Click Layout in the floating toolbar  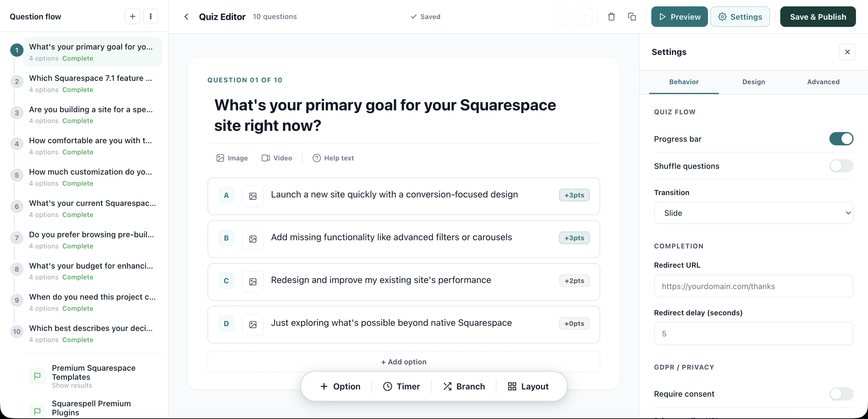click(x=528, y=386)
